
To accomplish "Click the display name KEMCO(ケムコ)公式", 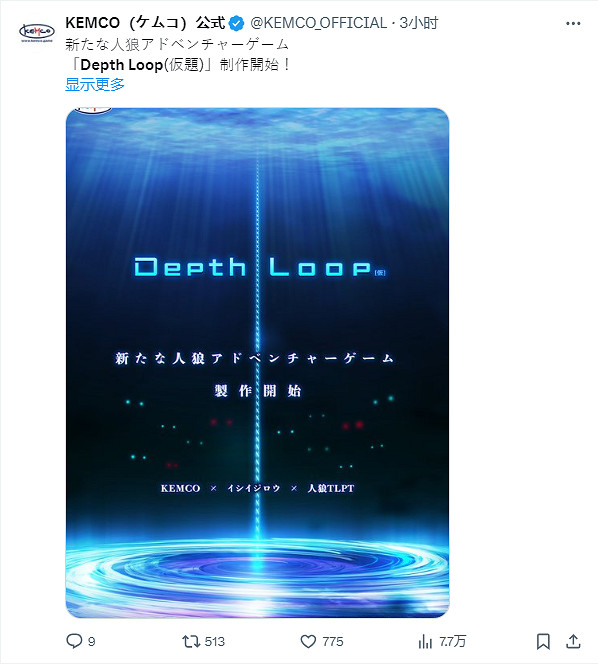I will point(145,23).
